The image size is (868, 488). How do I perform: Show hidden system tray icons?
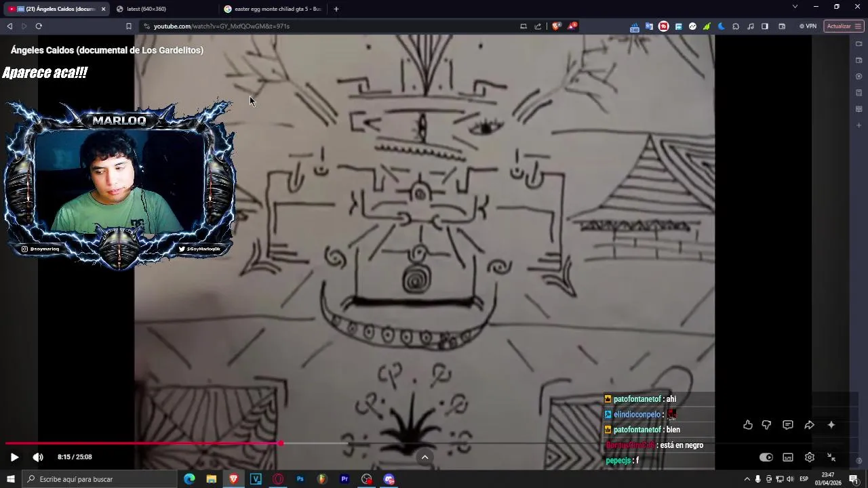coord(747,479)
